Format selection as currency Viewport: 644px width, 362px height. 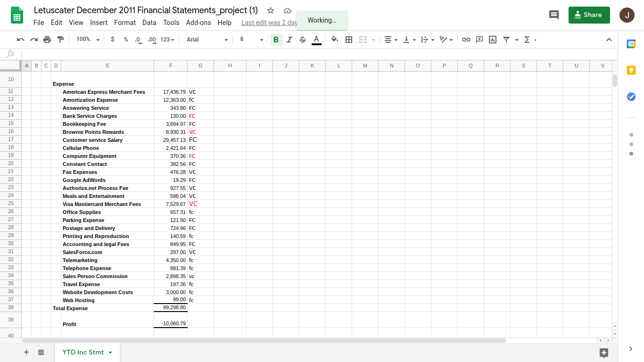tap(113, 40)
